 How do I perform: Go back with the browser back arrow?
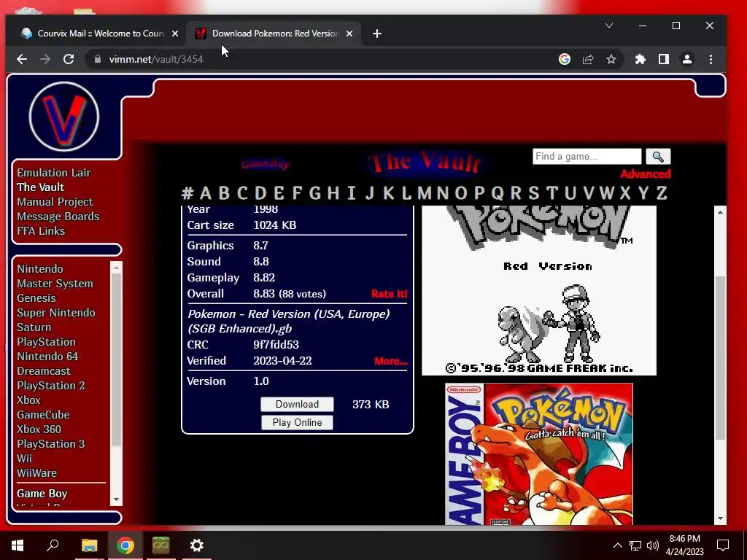tap(22, 59)
